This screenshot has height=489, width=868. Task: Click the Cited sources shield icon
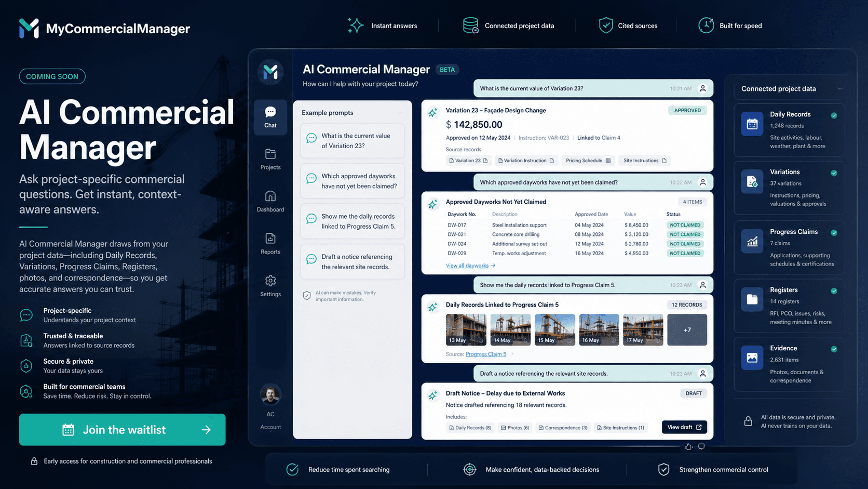606,25
